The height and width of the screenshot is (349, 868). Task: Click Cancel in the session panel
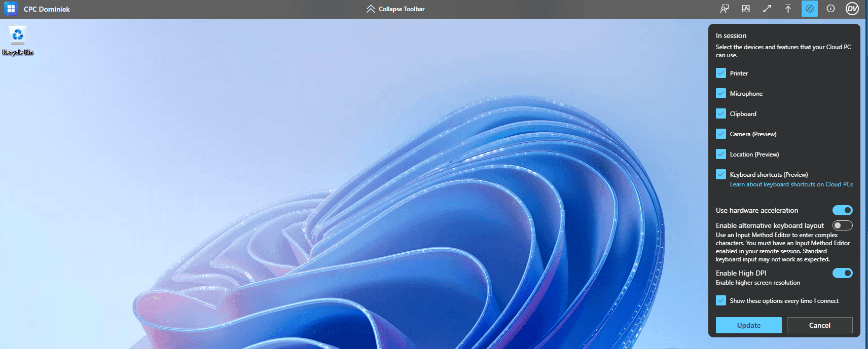click(x=819, y=325)
